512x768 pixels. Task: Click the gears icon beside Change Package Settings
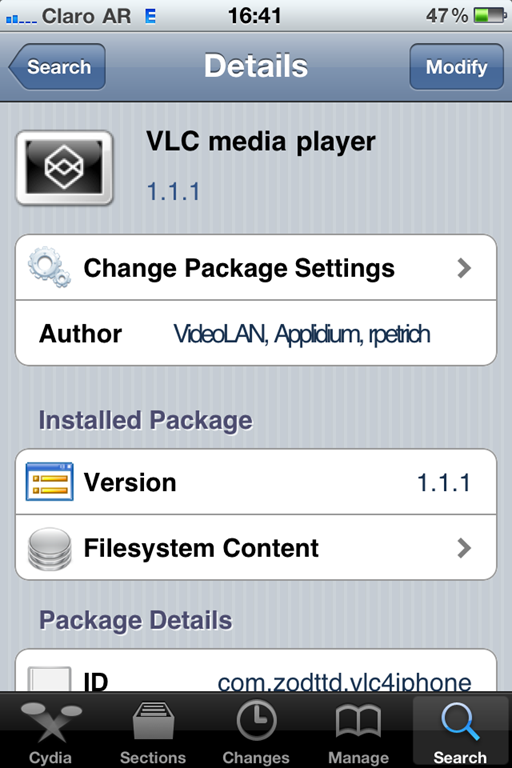(x=49, y=267)
